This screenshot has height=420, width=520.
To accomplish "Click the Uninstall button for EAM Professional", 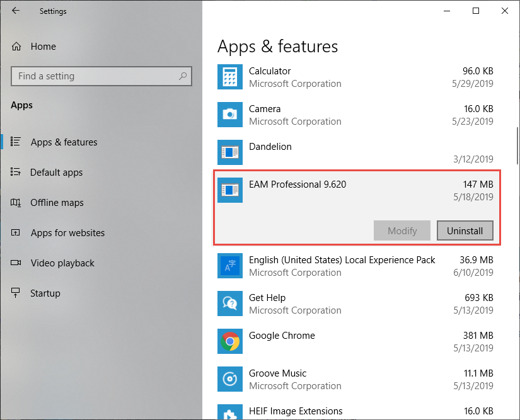I will click(465, 230).
